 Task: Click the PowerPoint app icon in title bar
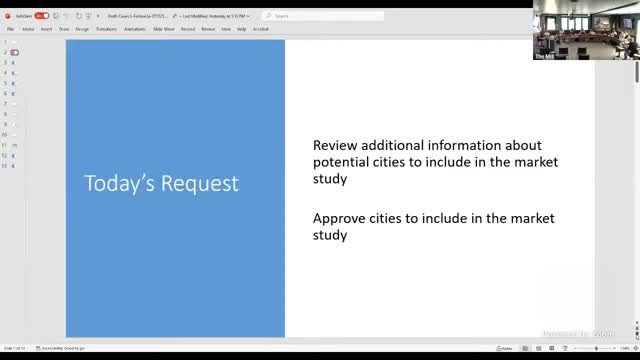point(7,16)
